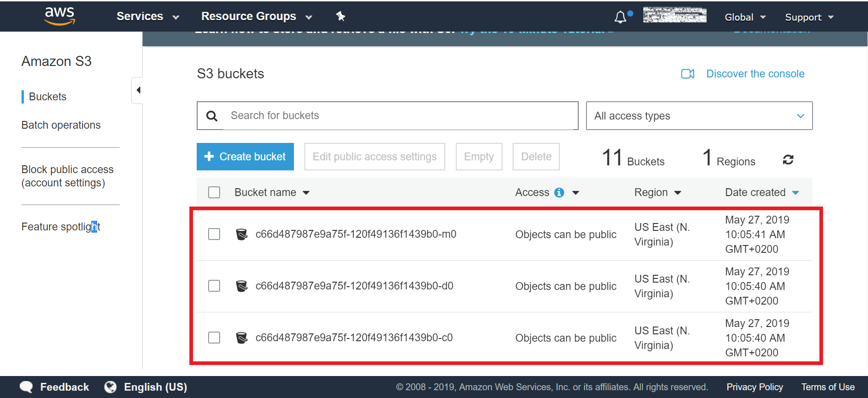Click 'Objects can be public' for -m0 bucket
This screenshot has width=868, height=398.
[x=566, y=234]
